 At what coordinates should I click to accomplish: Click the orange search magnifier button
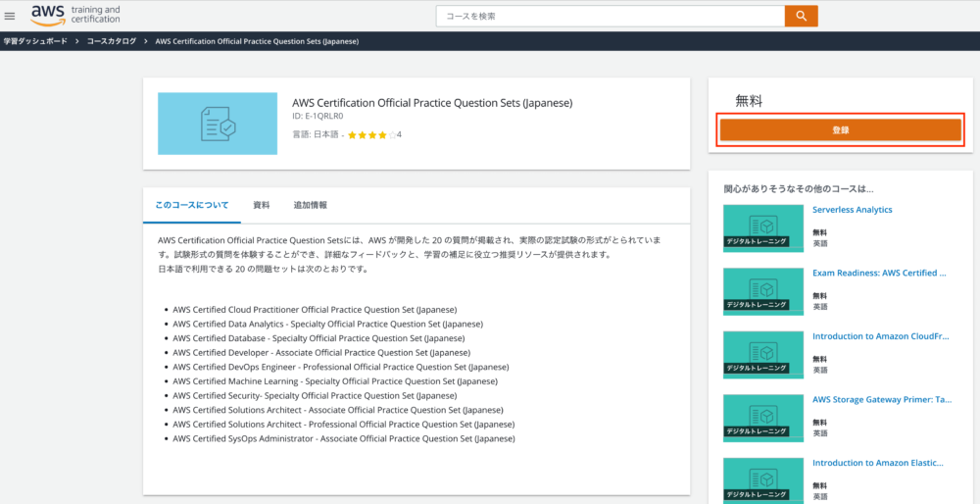pyautogui.click(x=802, y=17)
